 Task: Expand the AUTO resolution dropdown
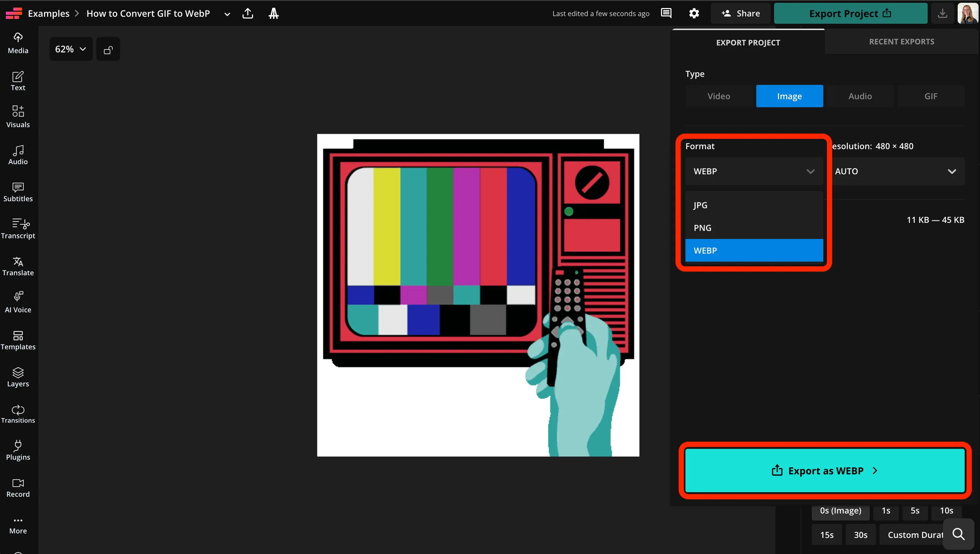point(898,171)
